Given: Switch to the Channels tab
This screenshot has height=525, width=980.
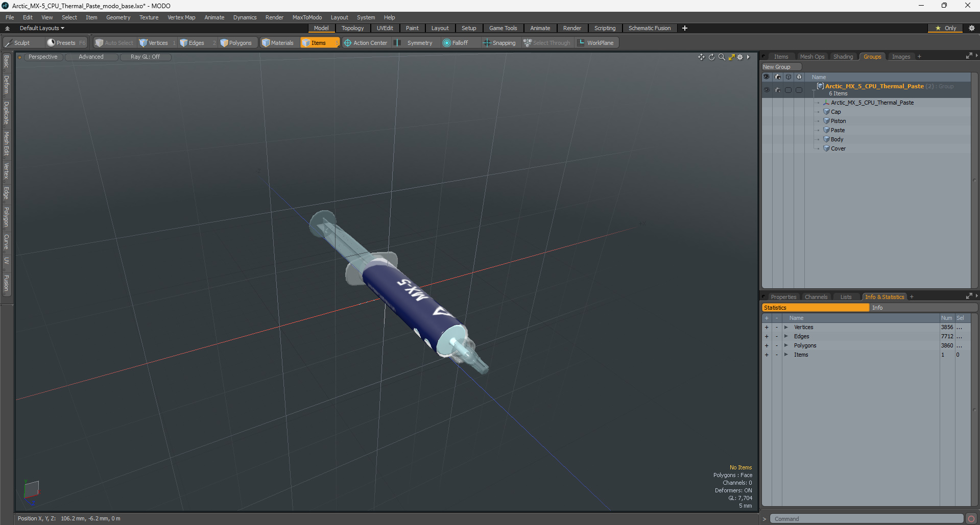Looking at the screenshot, I should click(816, 297).
